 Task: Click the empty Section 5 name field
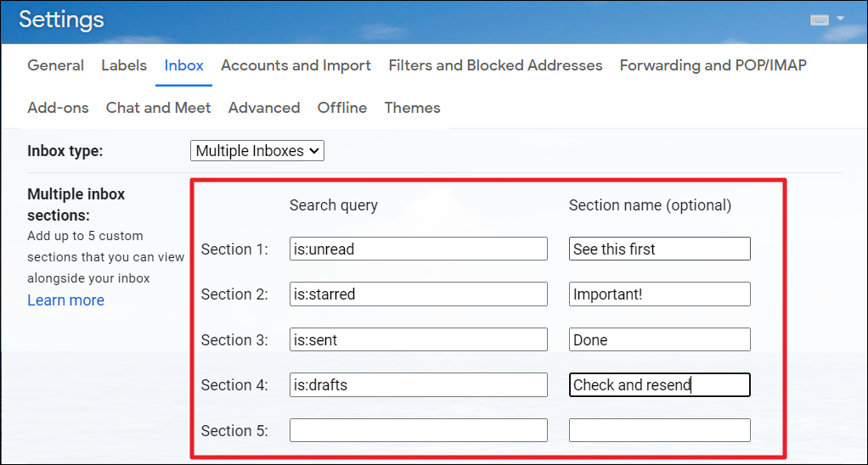660,430
